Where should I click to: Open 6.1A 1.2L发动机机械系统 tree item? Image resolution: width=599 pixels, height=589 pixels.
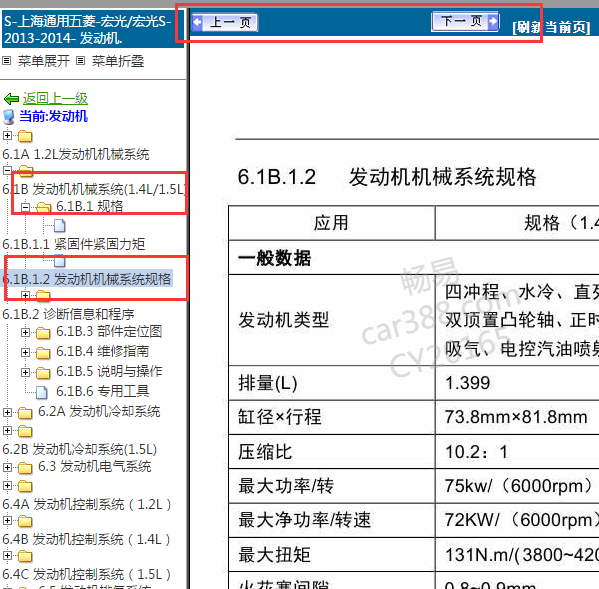click(x=76, y=154)
